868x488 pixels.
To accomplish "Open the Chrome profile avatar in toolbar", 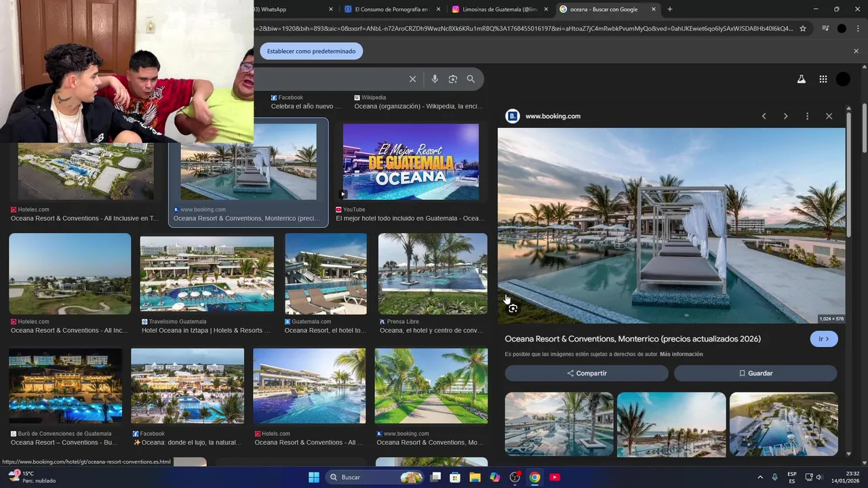I will pyautogui.click(x=842, y=28).
